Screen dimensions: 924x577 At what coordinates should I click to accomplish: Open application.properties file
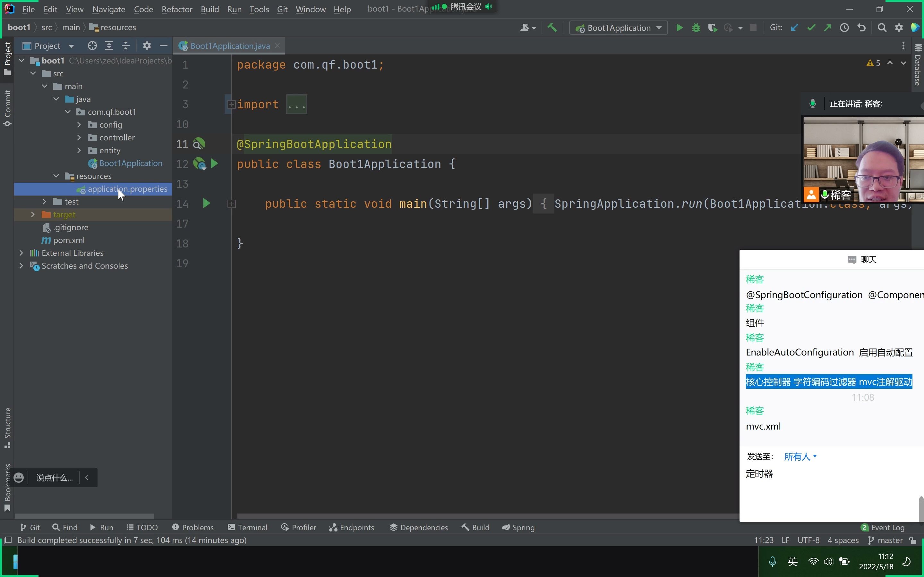[127, 189]
